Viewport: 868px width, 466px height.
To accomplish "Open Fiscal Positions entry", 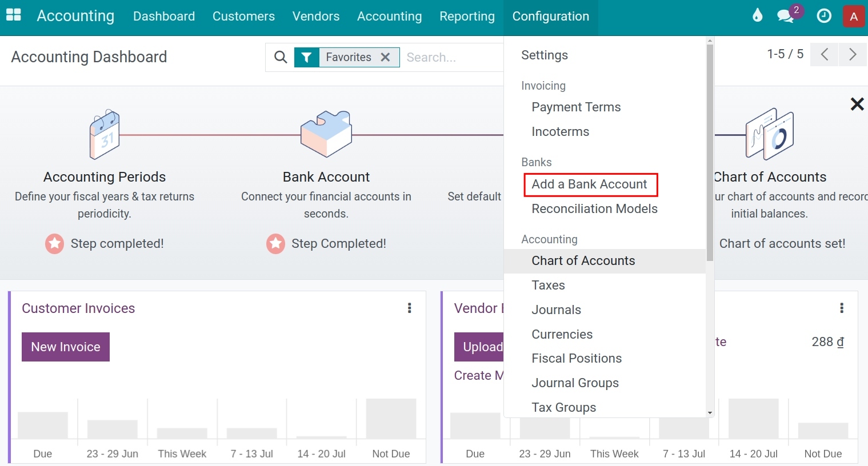I will click(x=577, y=359).
